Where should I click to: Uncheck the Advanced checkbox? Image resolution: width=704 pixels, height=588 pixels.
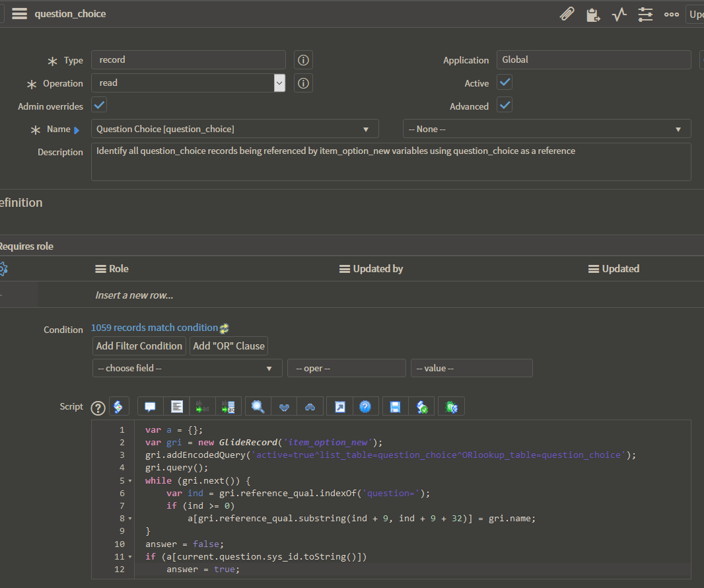click(505, 105)
